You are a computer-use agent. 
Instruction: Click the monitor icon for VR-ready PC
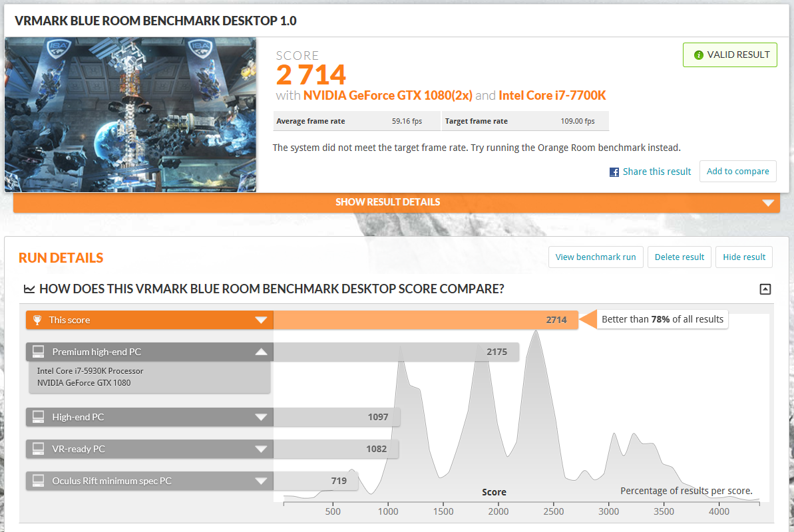39,448
